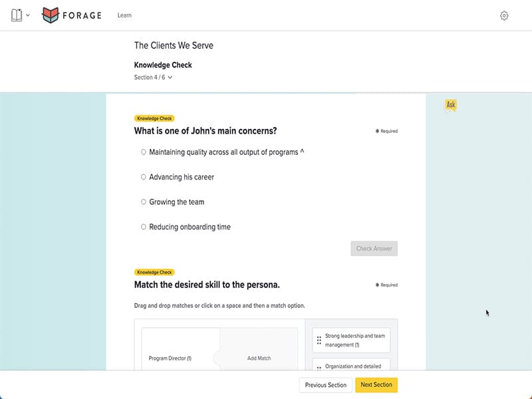Open the yellow Ask chat bubble

click(x=451, y=105)
